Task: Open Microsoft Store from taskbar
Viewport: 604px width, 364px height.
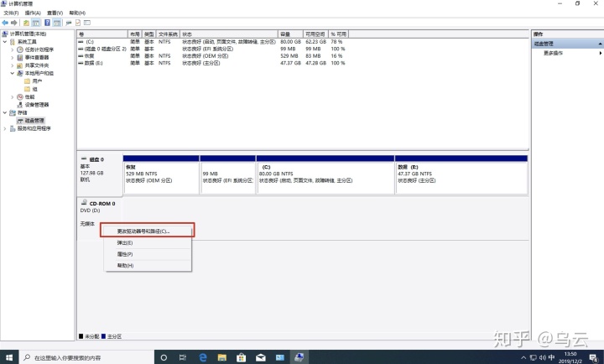Action: [241, 357]
